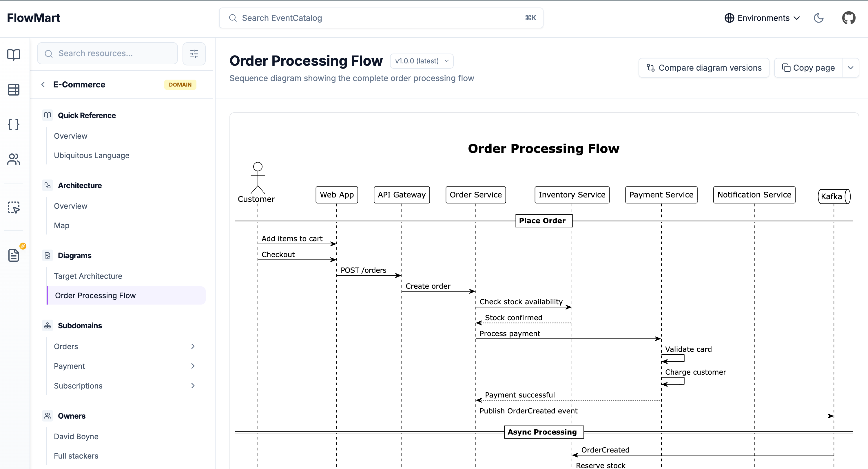Toggle dark mode with the moon icon
868x469 pixels.
(x=819, y=18)
